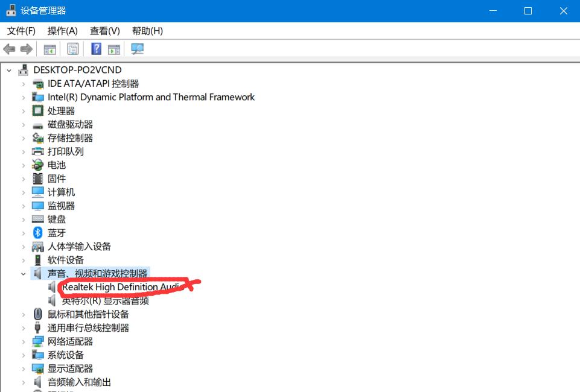Open the 查看(V) menu
This screenshot has width=580, height=392.
point(104,31)
